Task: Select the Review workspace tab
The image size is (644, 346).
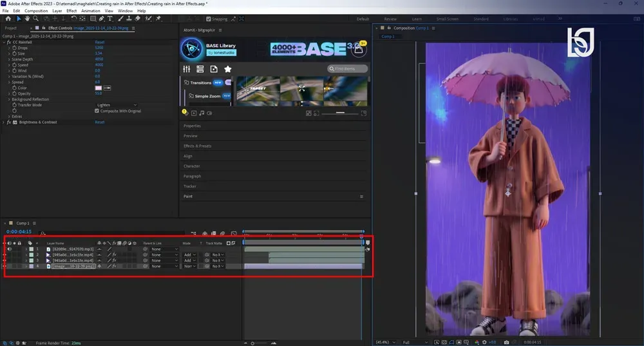Action: tap(390, 19)
